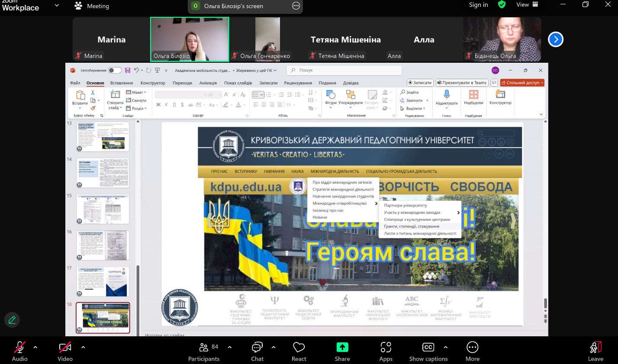Click the Sign in link
The height and width of the screenshot is (364, 618).
[478, 5]
